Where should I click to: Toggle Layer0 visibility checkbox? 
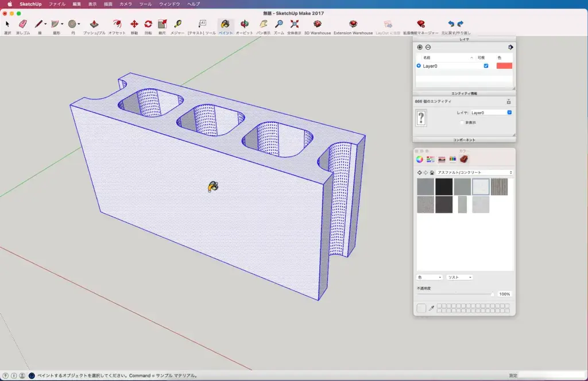pos(486,66)
